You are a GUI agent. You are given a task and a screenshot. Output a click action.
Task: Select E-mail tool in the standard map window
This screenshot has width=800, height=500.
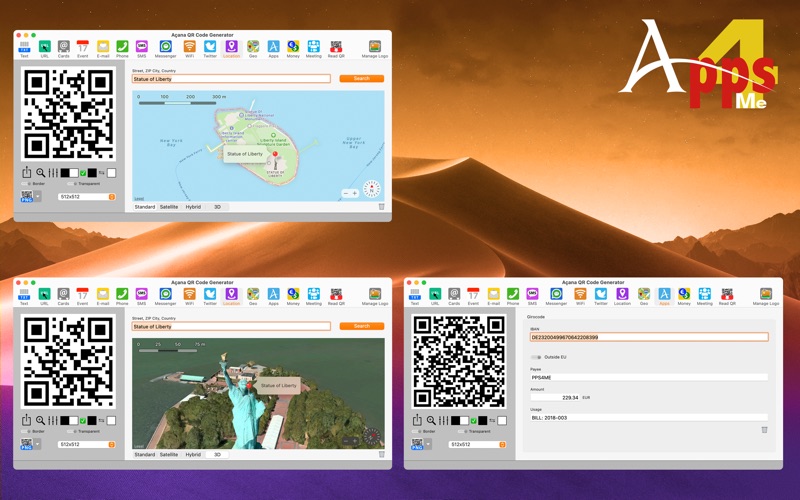coord(103,49)
